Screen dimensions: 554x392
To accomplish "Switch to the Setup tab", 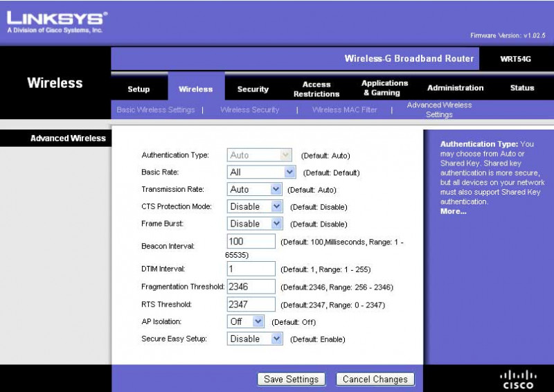I will 138,89.
